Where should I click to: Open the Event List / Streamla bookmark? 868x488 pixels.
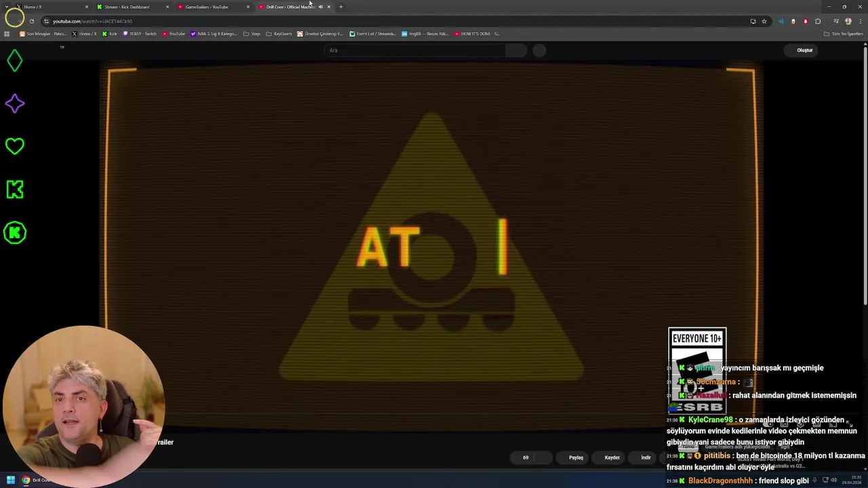[373, 33]
